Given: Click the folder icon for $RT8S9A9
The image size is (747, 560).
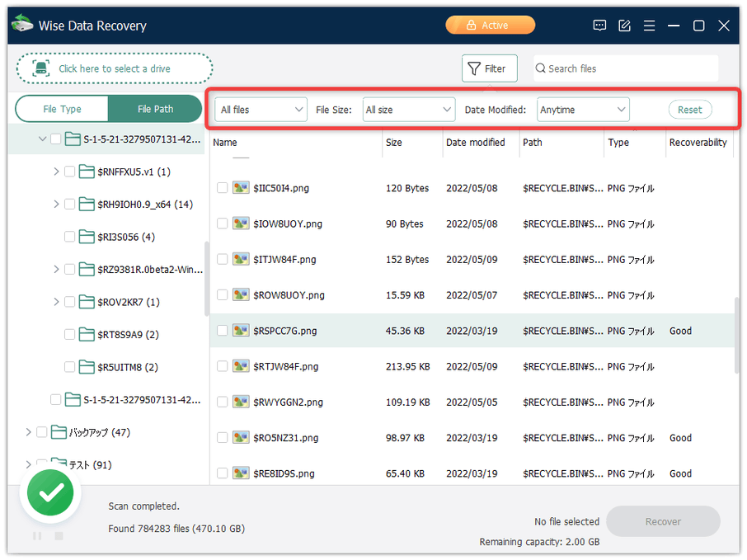Looking at the screenshot, I should point(87,335).
